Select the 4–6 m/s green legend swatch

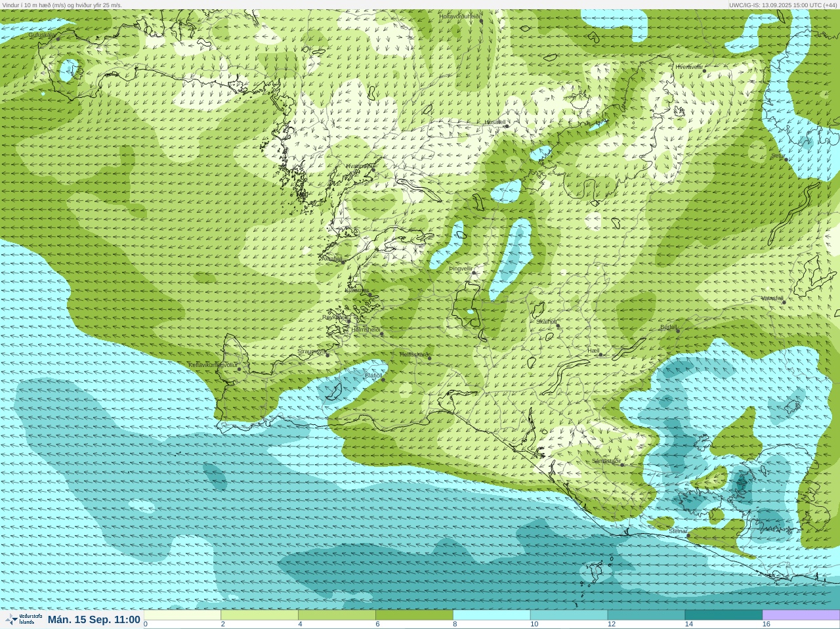click(x=337, y=615)
